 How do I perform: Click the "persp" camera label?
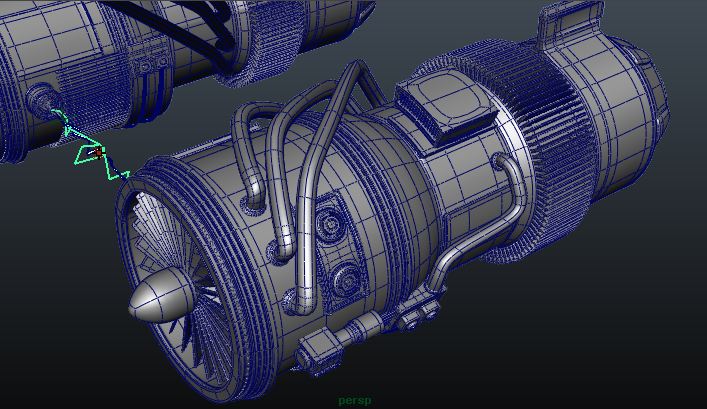point(355,400)
